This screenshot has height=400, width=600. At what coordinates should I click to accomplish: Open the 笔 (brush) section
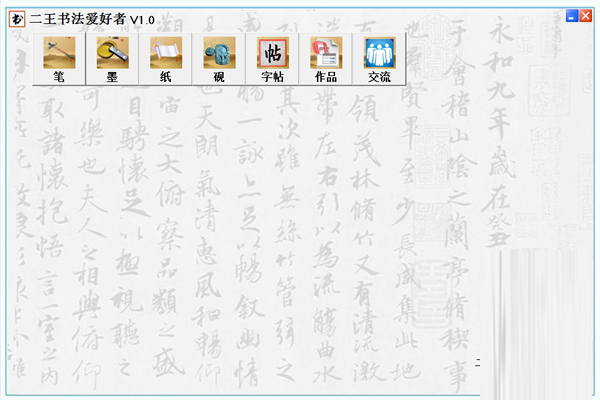pos(59,59)
